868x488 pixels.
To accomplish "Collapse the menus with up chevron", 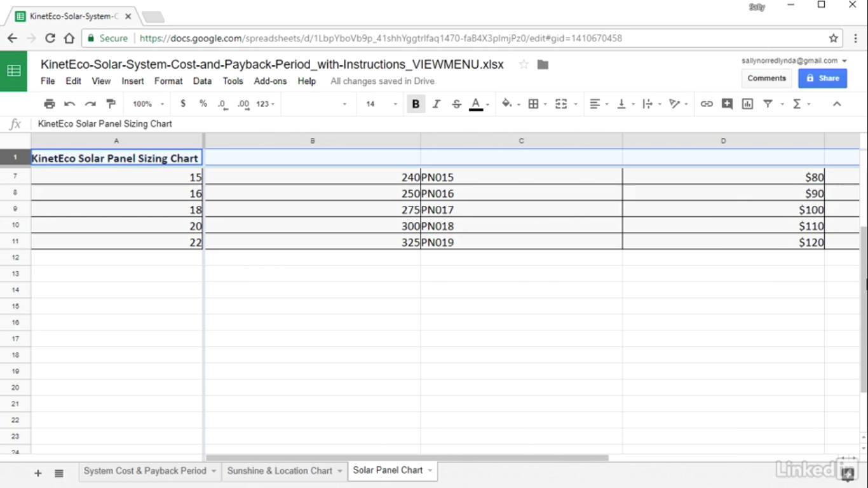I will click(x=837, y=104).
